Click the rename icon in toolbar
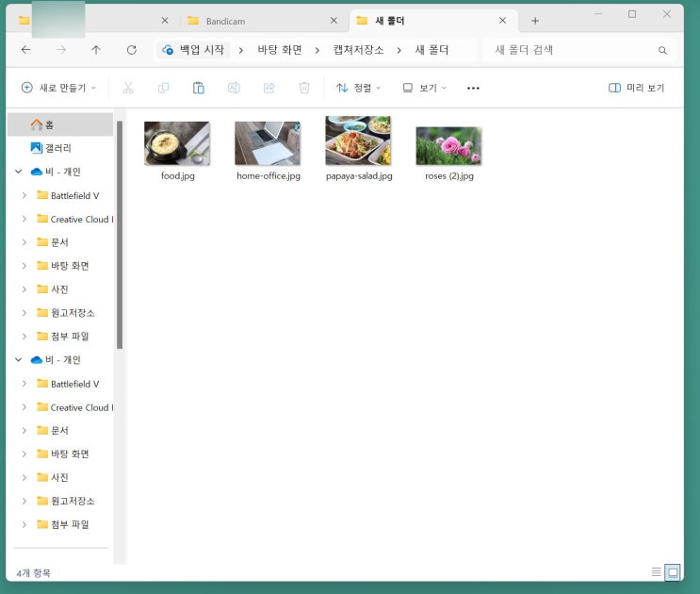The width and height of the screenshot is (700, 594). (234, 88)
